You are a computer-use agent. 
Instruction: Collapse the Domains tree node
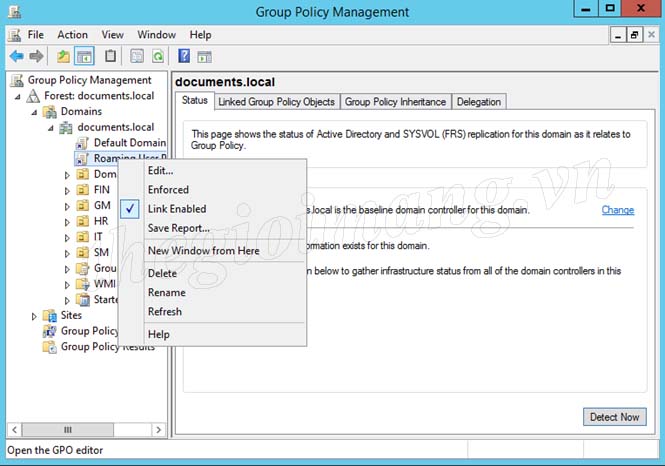click(34, 113)
